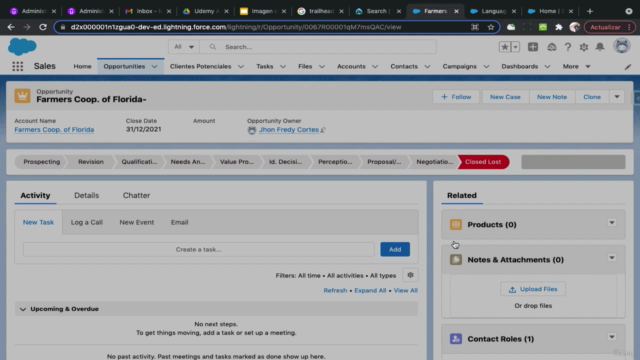Click the New Case button
The height and width of the screenshot is (360, 640).
coord(505,97)
